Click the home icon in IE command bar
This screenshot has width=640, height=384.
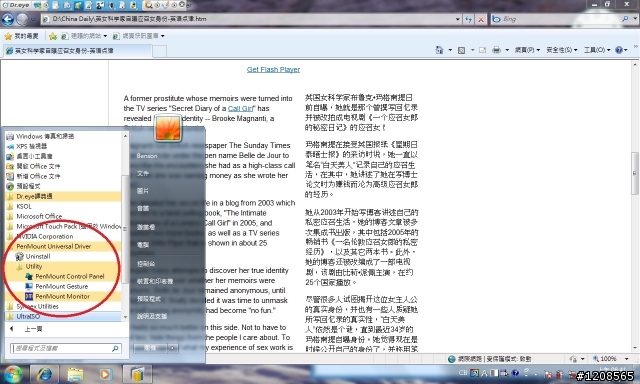[x=439, y=50]
